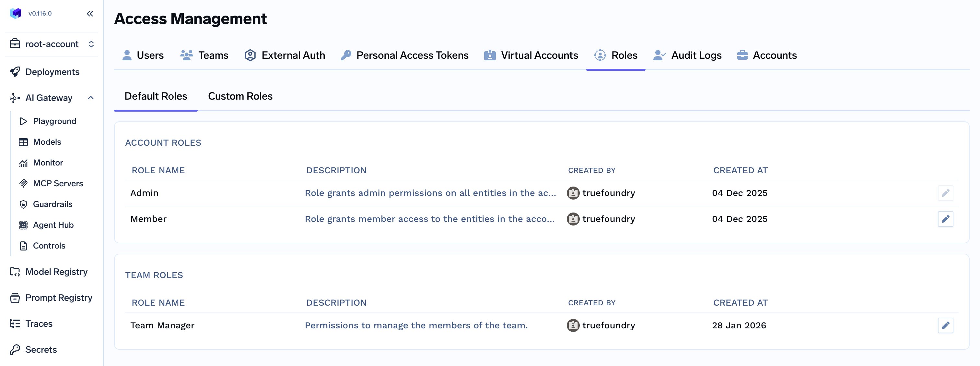Viewport: 980px width, 366px height.
Task: Switch to Custom Roles tab
Action: [x=240, y=96]
